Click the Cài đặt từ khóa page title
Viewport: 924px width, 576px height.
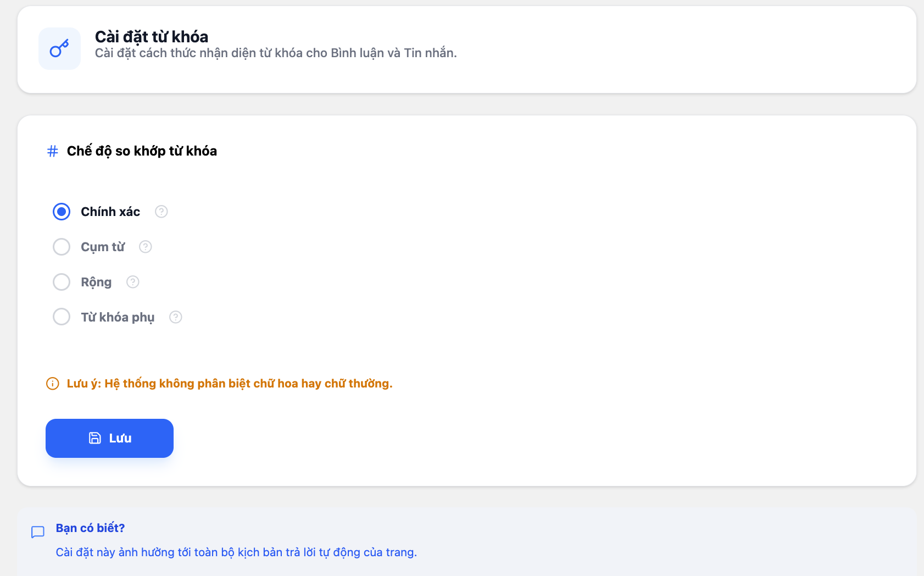(152, 37)
